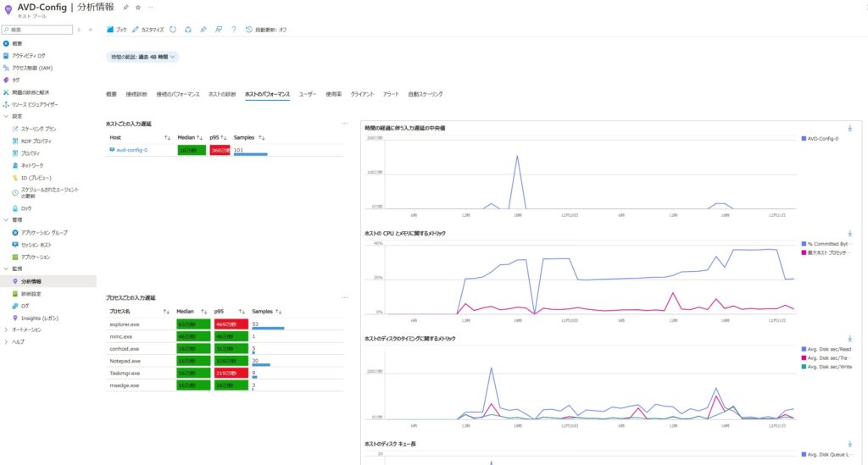Click the refresh icon in the toolbar

click(173, 30)
